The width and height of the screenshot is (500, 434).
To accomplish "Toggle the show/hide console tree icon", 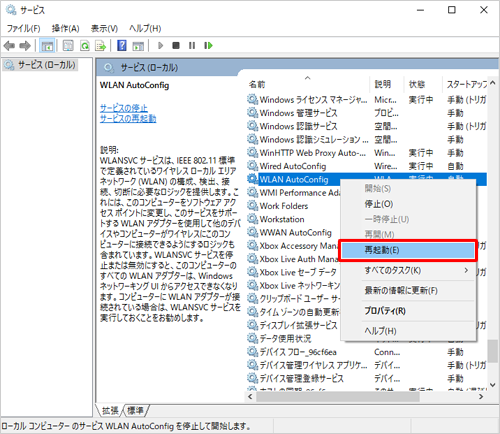I will (x=47, y=46).
